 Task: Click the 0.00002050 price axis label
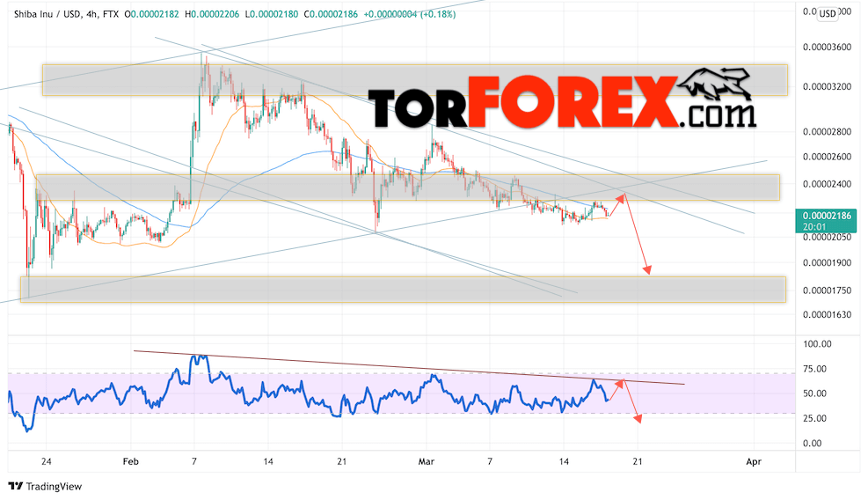(x=827, y=238)
